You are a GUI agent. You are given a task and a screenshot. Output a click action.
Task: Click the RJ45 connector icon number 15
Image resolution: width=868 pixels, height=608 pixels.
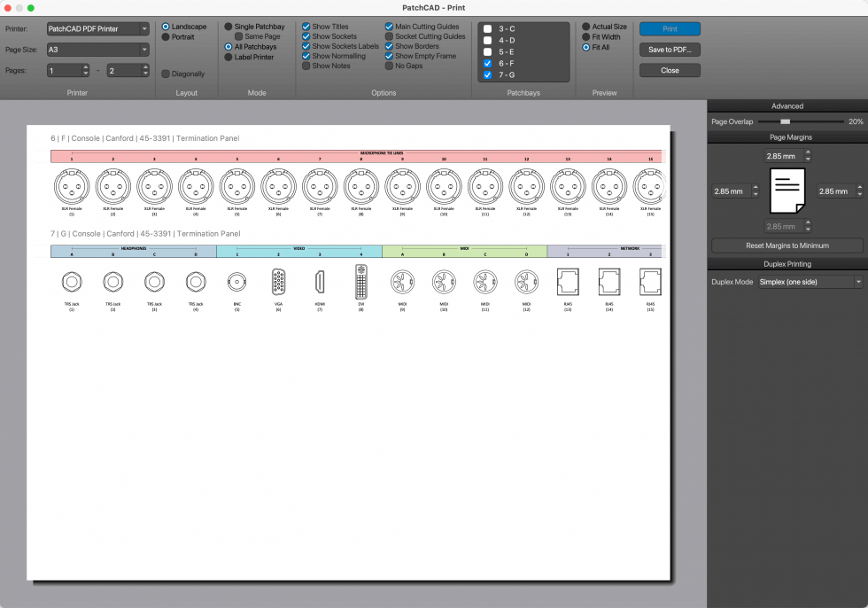[650, 282]
